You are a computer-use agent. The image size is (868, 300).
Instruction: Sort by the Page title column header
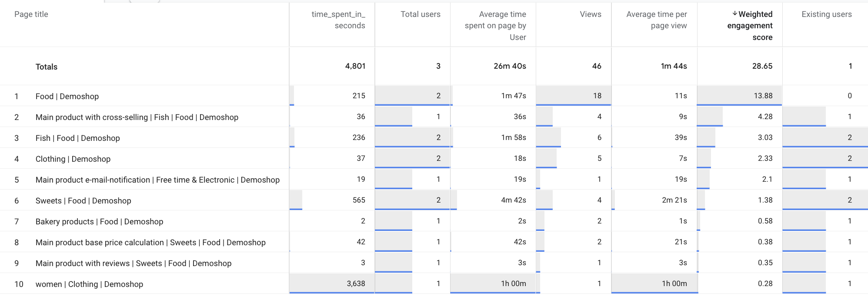pyautogui.click(x=31, y=14)
